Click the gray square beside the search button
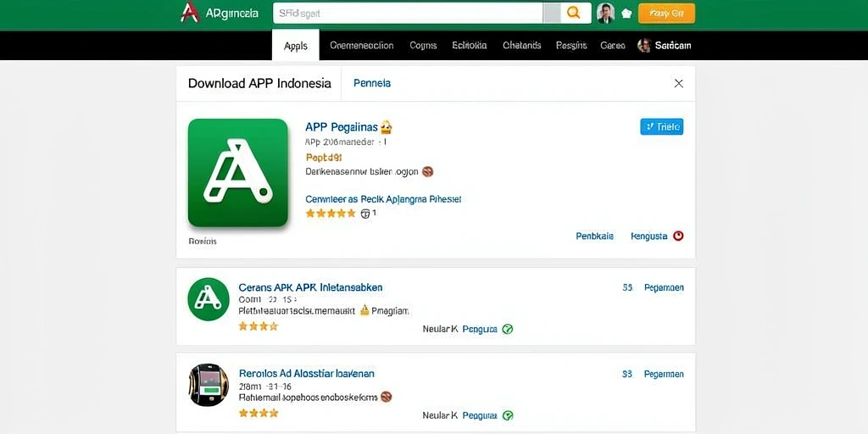This screenshot has height=434, width=868. coord(552,13)
